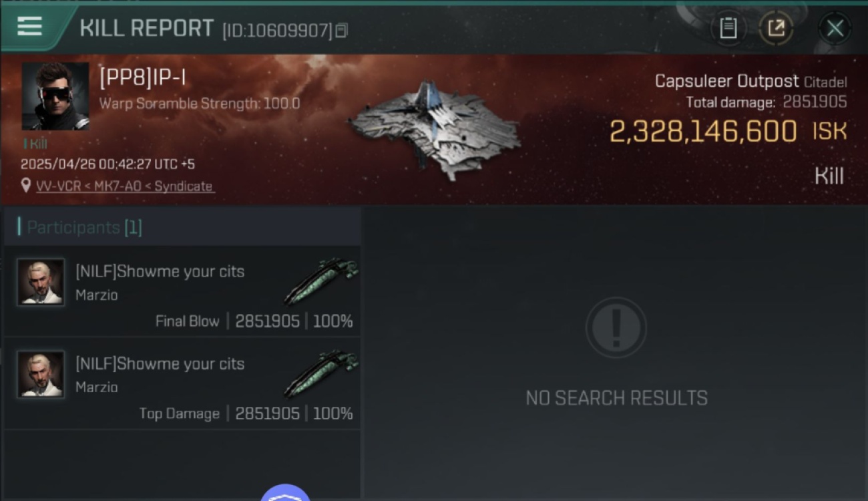868x501 pixels.
Task: Tap the KILL REPORT title
Action: [146, 28]
